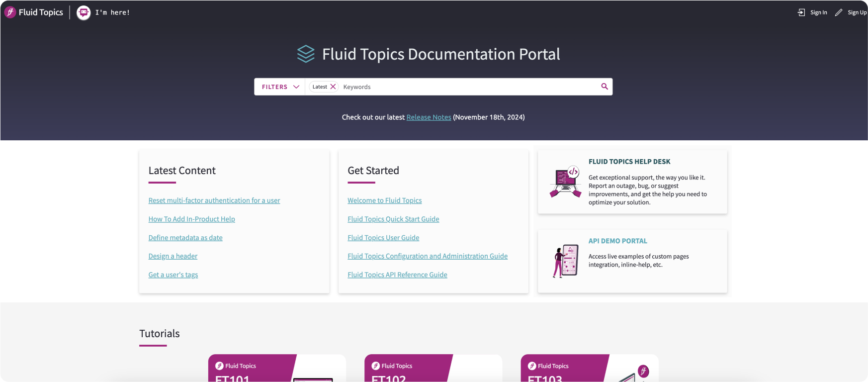The image size is (868, 382).
Task: Open Fluid Topics API Reference Guide
Action: tap(397, 275)
